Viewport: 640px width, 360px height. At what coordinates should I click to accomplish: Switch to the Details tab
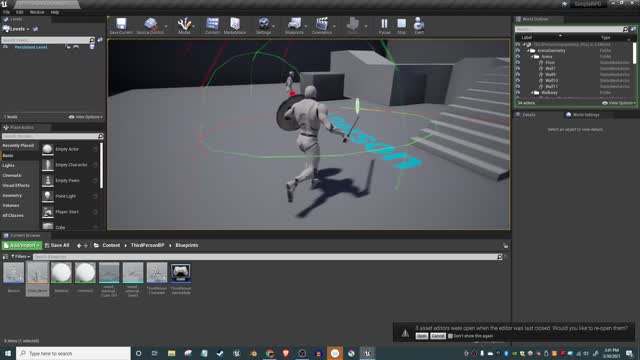pyautogui.click(x=526, y=115)
